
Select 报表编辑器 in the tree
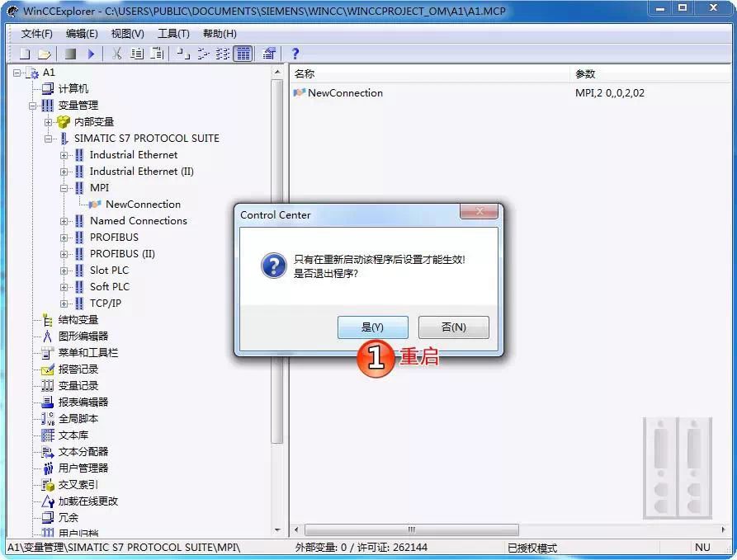coord(83,402)
